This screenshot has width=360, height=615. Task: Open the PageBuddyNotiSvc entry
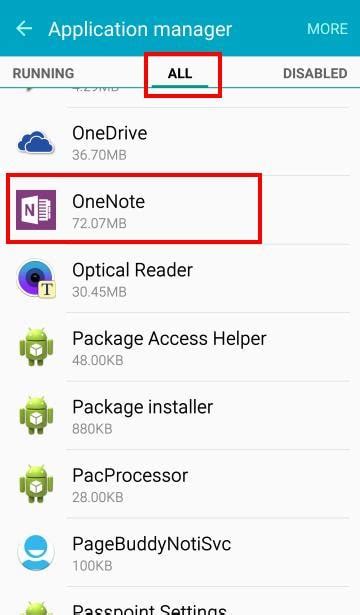(x=180, y=552)
